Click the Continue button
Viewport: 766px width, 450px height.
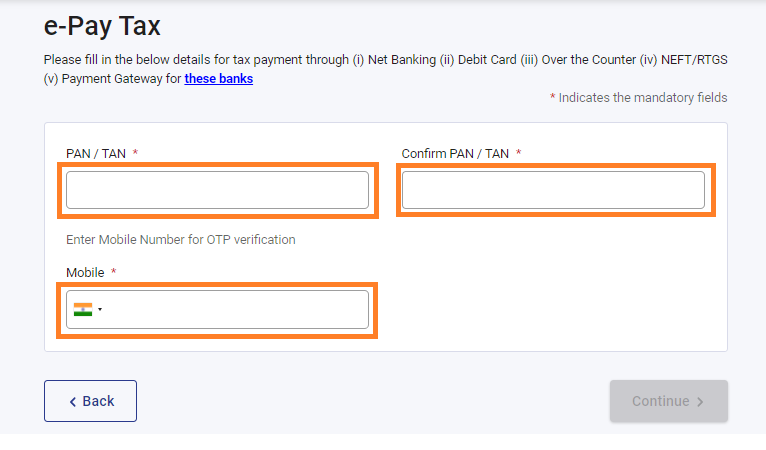[x=669, y=401]
